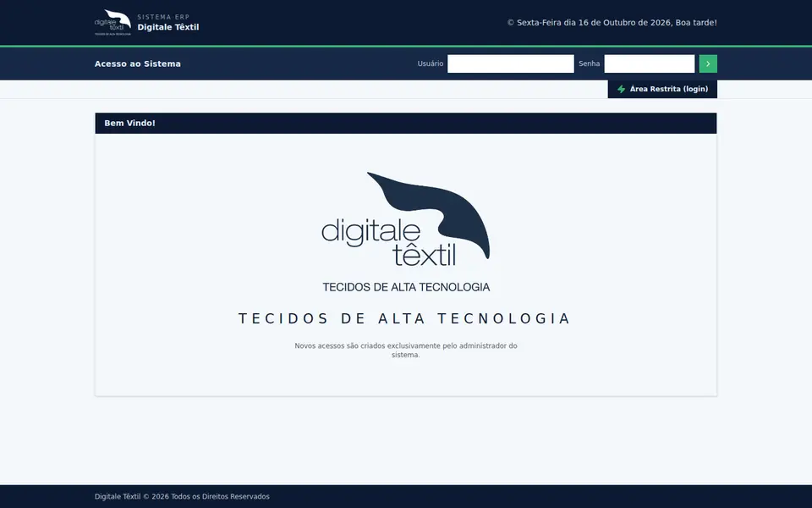812x508 pixels.
Task: Click the Novos acessos administrator notice text
Action: coord(406,351)
